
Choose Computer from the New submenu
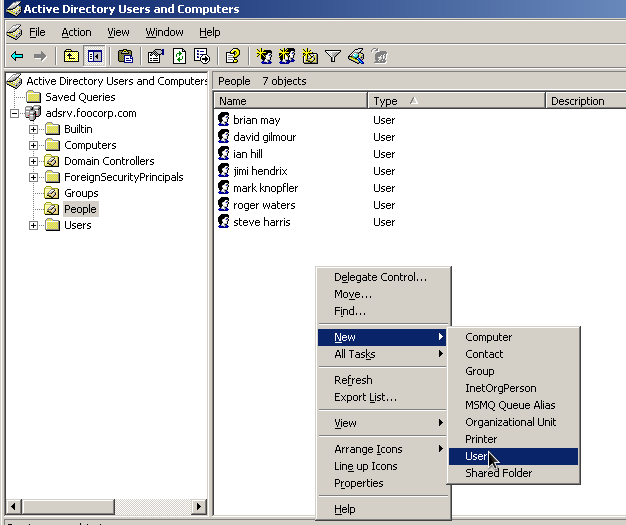tap(513, 337)
